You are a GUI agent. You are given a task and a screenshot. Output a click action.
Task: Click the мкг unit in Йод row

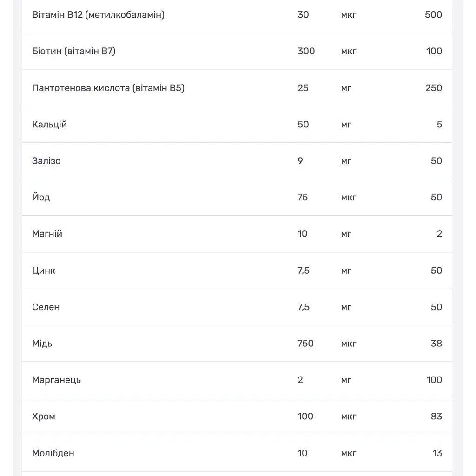click(349, 198)
